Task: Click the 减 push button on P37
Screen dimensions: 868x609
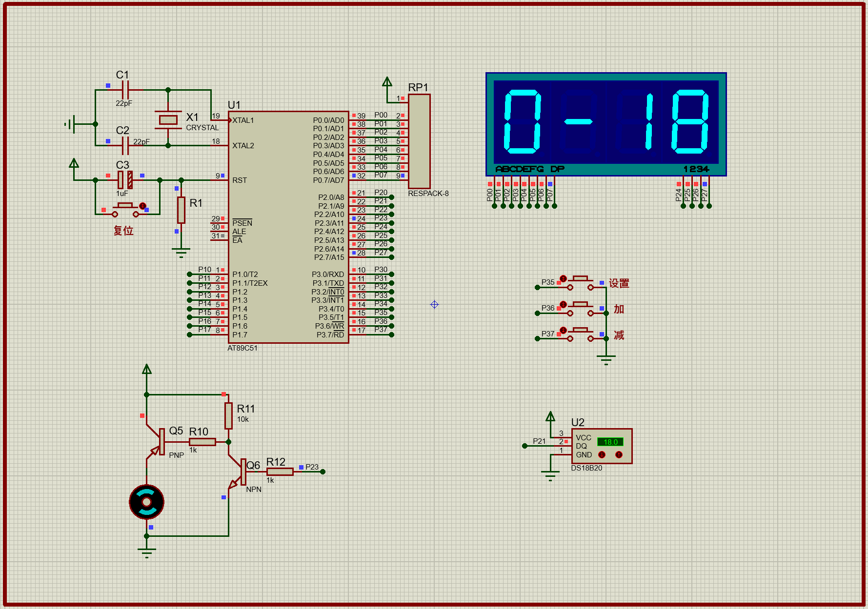Action: 580,334
